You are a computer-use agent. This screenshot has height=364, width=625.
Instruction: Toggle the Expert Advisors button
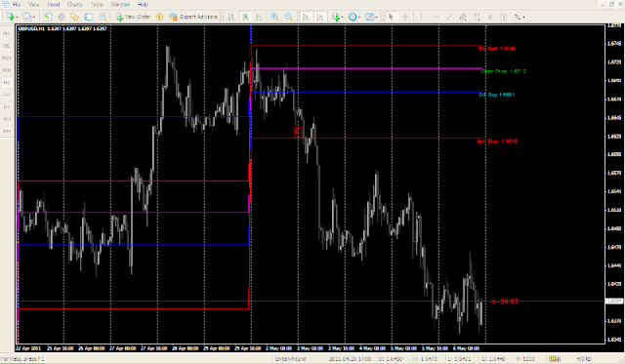click(193, 17)
